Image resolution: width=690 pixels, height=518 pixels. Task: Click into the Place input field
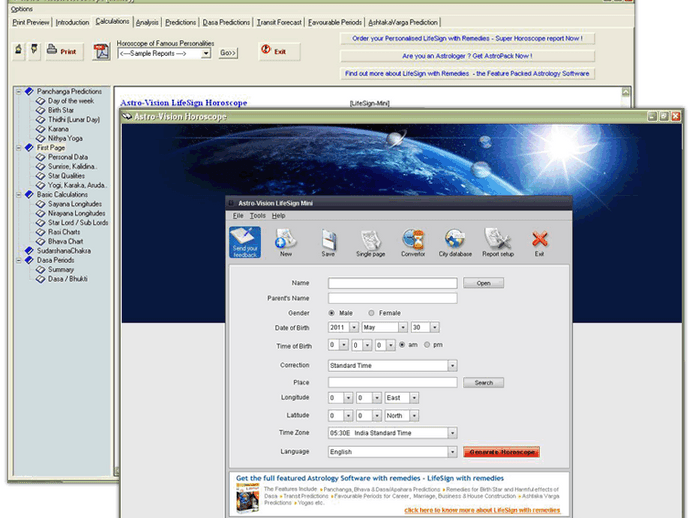coord(393,382)
